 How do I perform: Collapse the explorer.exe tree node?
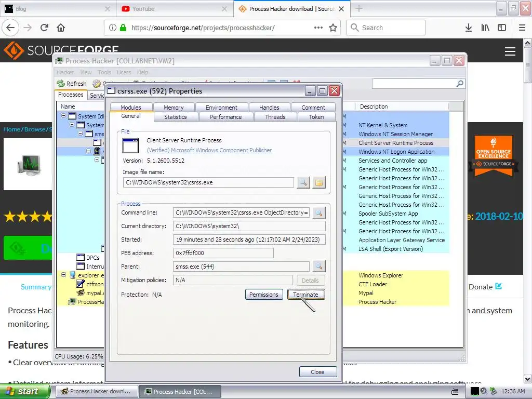(63, 274)
